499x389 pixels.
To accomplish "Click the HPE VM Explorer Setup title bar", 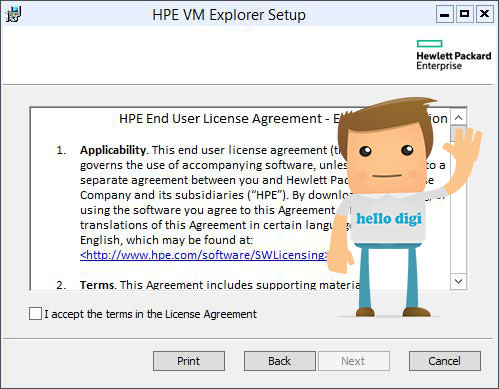I will pyautogui.click(x=229, y=15).
